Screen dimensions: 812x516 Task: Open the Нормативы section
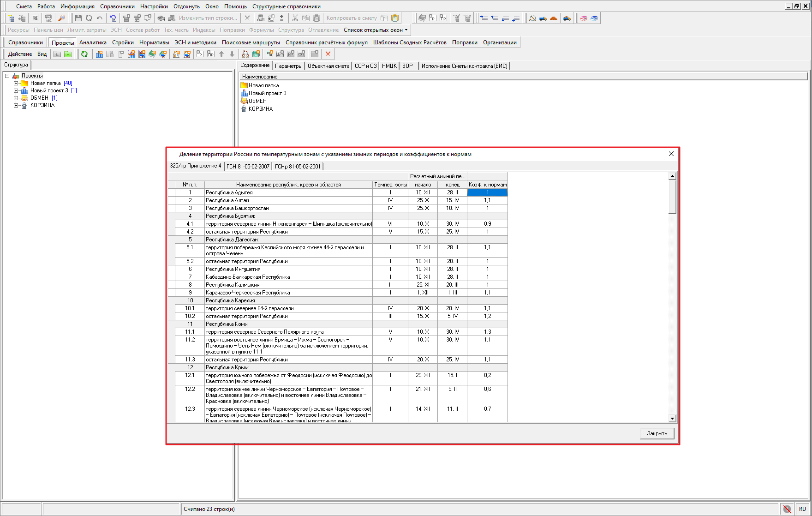tap(154, 42)
